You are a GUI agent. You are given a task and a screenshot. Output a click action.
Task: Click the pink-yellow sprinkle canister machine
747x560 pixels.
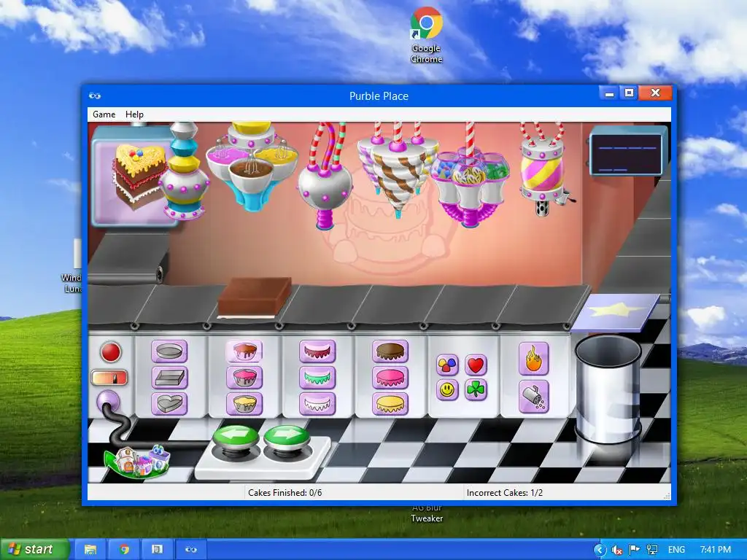coord(543,169)
